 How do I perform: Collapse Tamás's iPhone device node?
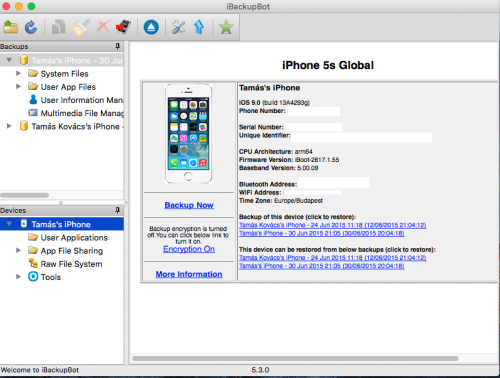point(9,224)
